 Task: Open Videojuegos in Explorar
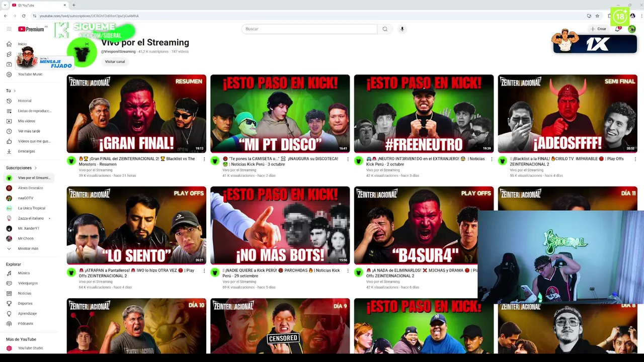click(x=28, y=283)
